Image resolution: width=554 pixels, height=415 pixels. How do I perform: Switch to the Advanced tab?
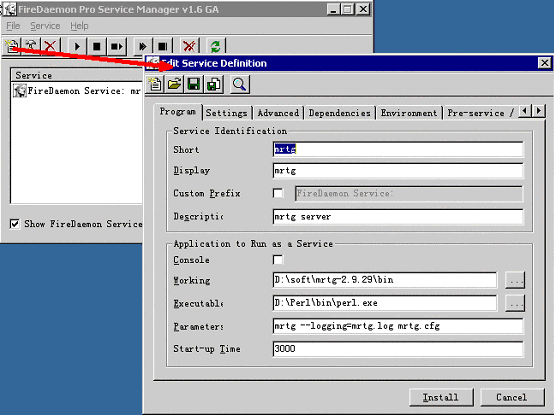[x=278, y=113]
